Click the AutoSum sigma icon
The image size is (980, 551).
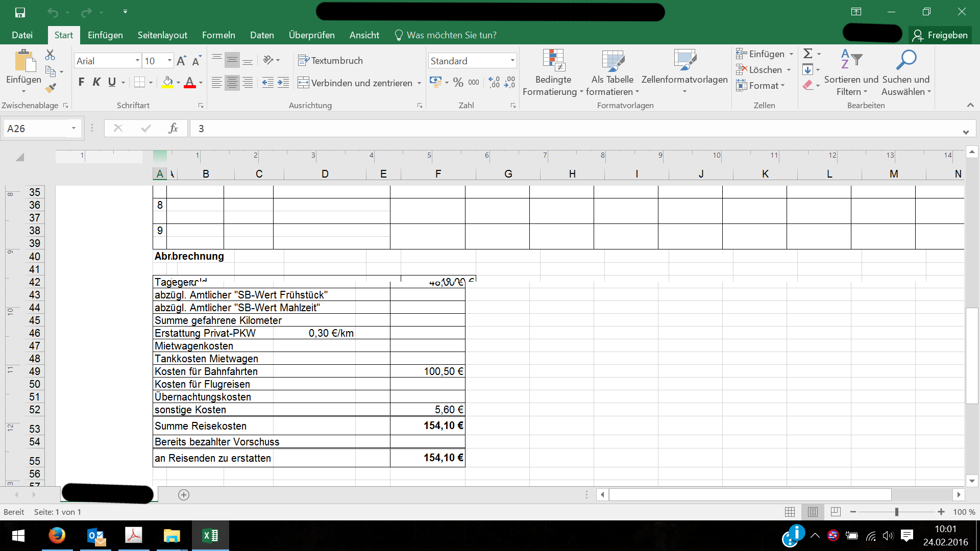coord(807,54)
